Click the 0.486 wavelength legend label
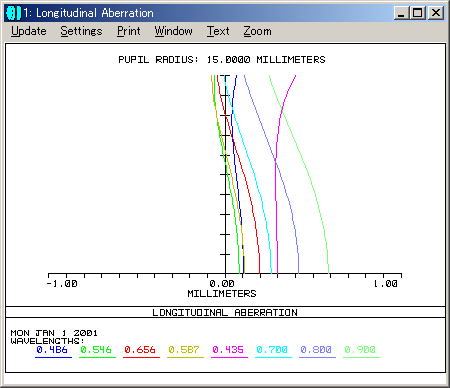This screenshot has height=388, width=450. pyautogui.click(x=52, y=350)
